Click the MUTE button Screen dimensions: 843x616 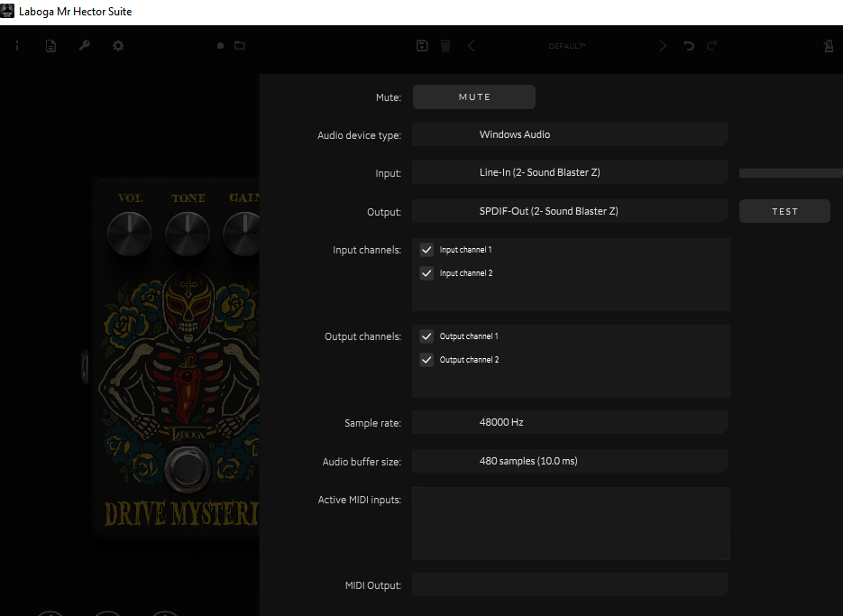pos(474,97)
